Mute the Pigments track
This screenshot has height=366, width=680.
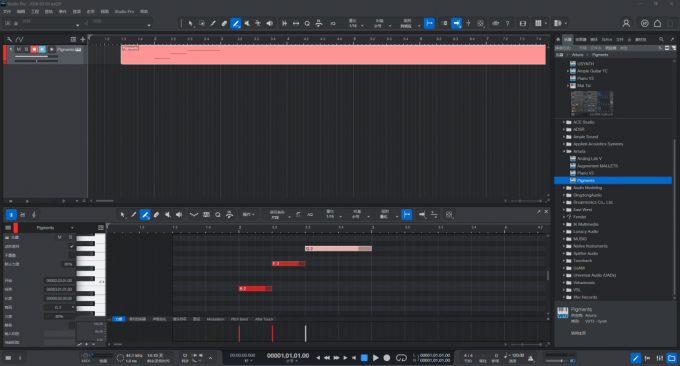pyautogui.click(x=18, y=49)
